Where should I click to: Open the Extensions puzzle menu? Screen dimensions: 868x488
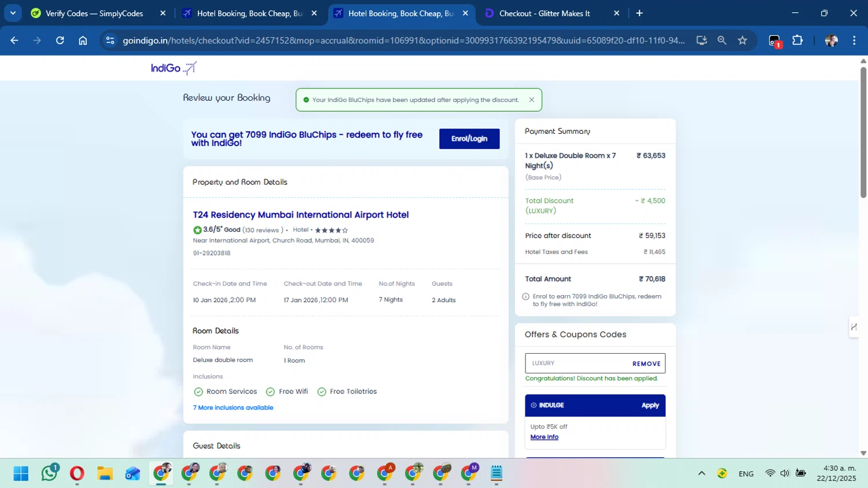[797, 41]
